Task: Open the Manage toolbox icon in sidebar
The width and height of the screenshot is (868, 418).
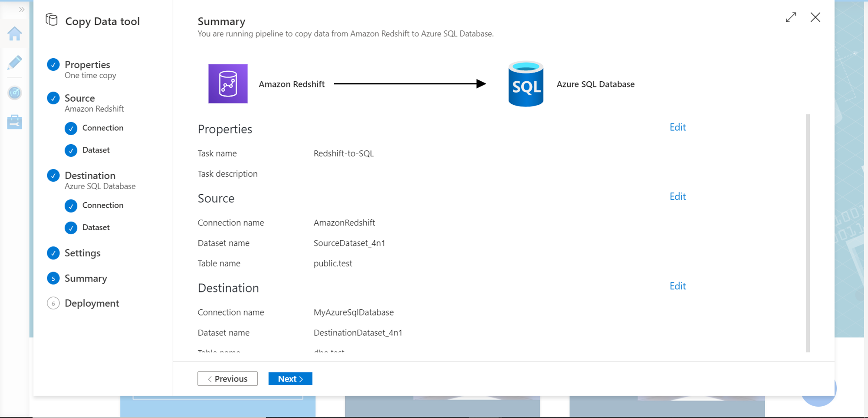Action: (15, 122)
